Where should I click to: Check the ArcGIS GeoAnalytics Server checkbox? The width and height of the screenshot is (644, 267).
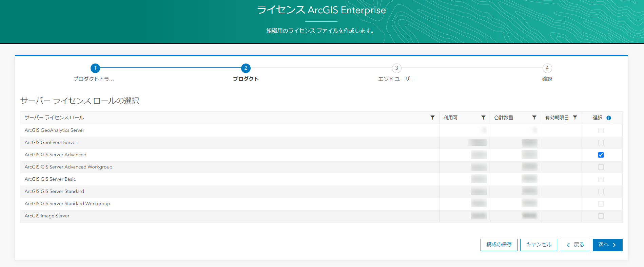click(x=601, y=130)
